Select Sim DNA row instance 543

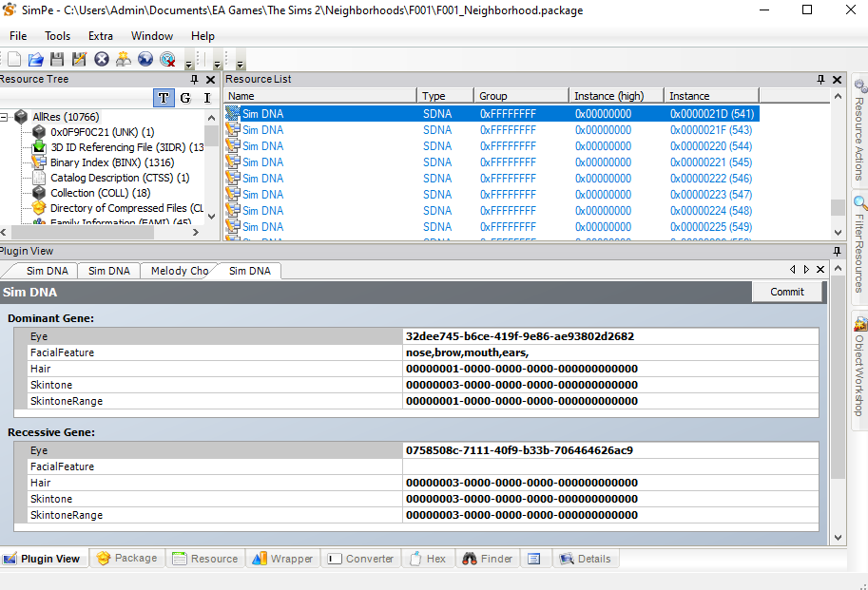(x=492, y=130)
